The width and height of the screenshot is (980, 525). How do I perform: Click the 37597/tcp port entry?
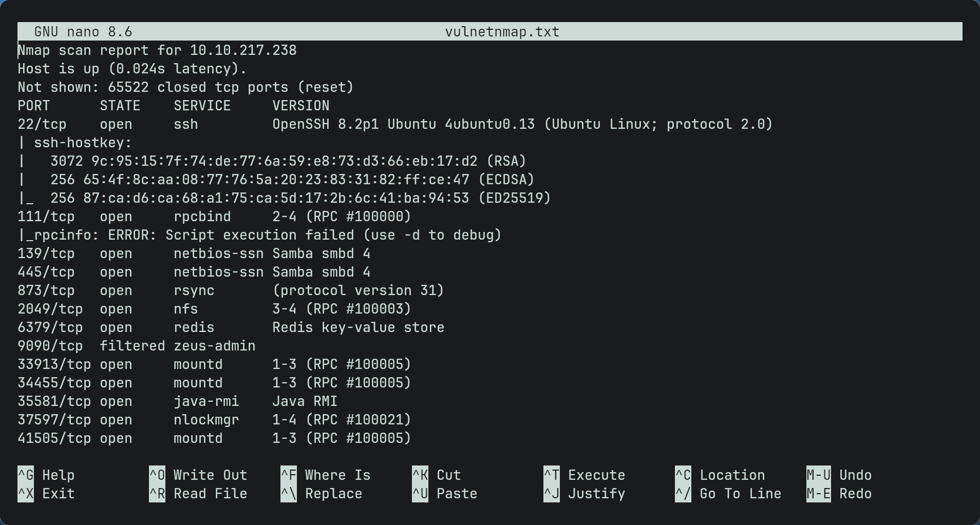54,420
